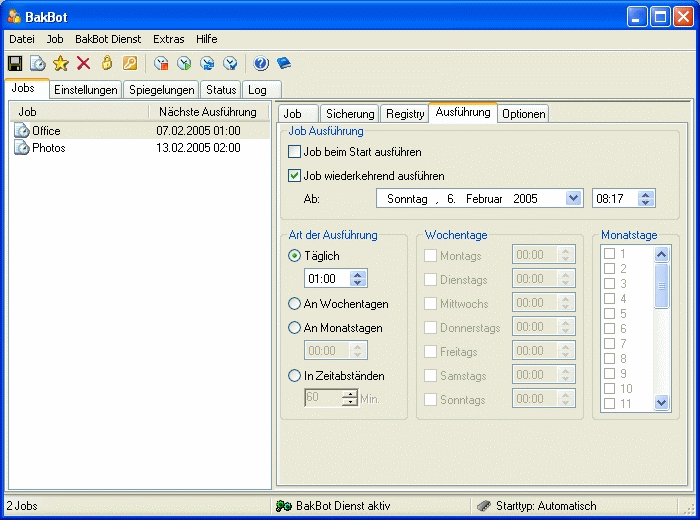The image size is (700, 520).
Task: Click Monatstage scrollbar up arrow
Action: pyautogui.click(x=662, y=254)
